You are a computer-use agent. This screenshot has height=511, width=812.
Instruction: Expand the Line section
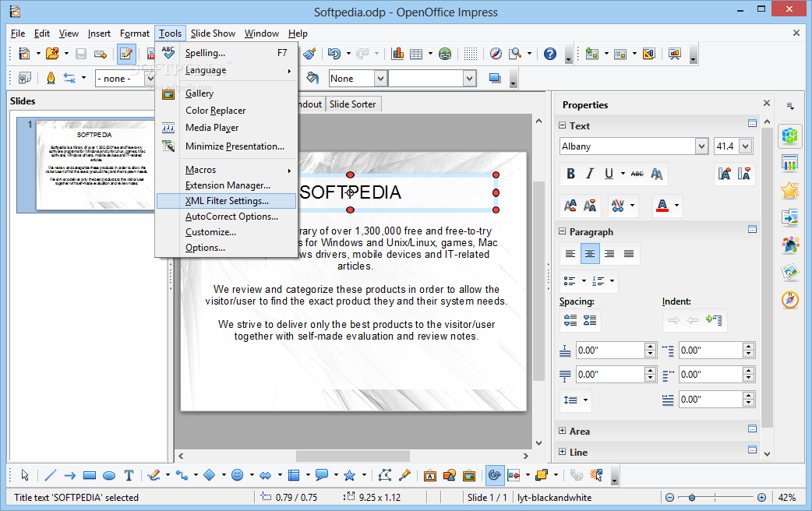pyautogui.click(x=563, y=452)
